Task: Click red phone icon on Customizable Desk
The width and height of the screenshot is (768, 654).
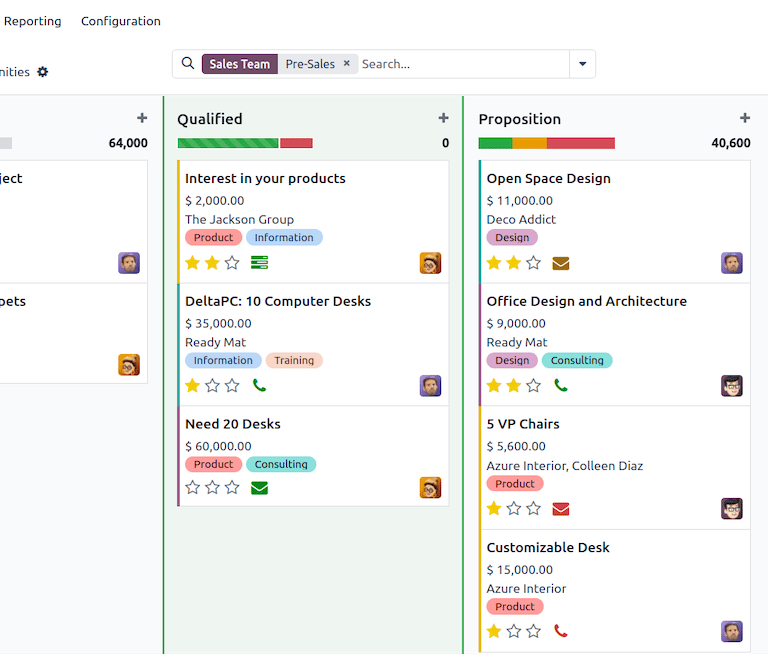Action: (561, 631)
